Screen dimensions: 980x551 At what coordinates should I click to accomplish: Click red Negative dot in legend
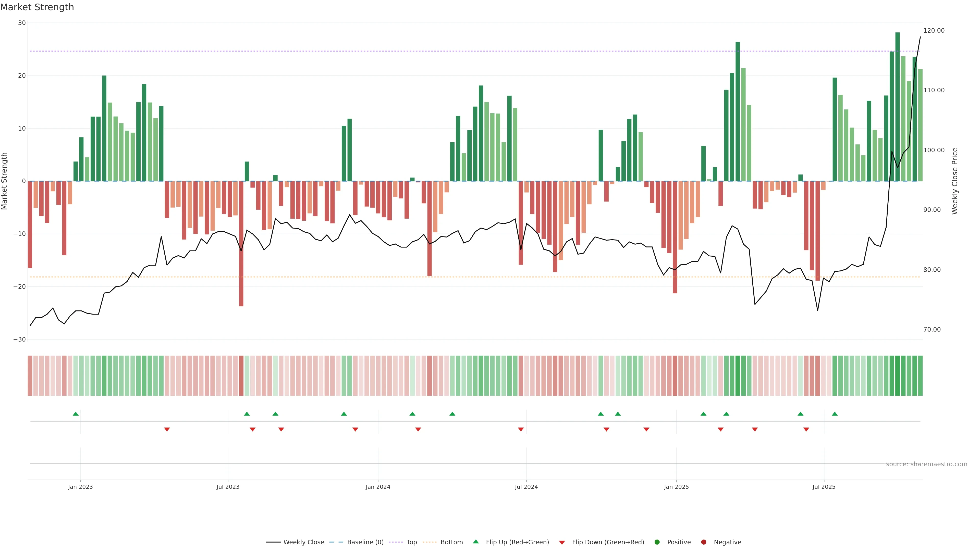point(703,542)
